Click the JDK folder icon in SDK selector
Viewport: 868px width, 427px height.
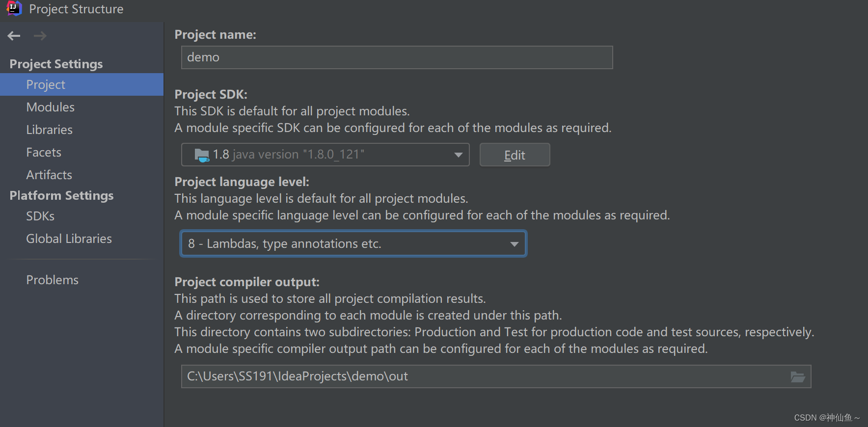click(x=202, y=155)
